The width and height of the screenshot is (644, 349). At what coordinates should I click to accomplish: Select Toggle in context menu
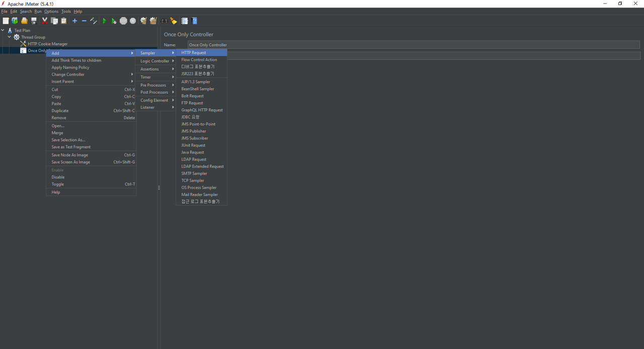91,184
